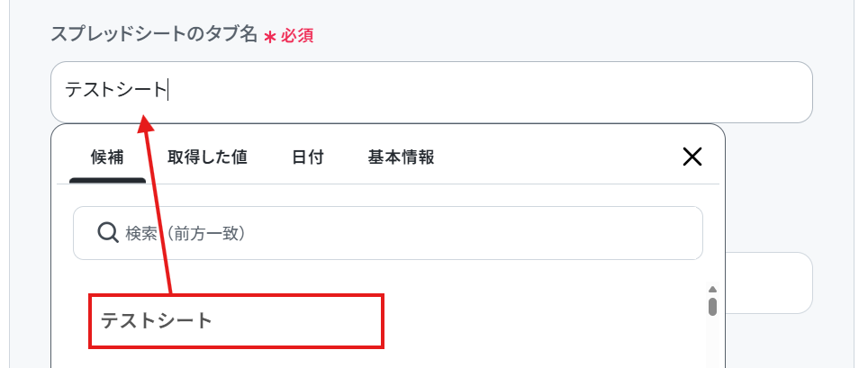The image size is (868, 368).
Task: Place cursor in テストシート text of tab name field
Action: coord(116,90)
